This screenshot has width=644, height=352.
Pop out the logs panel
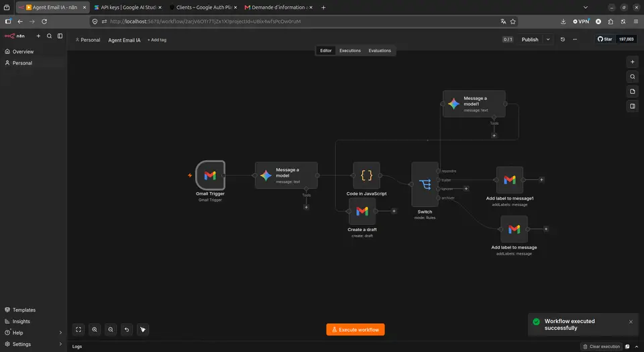pos(627,347)
